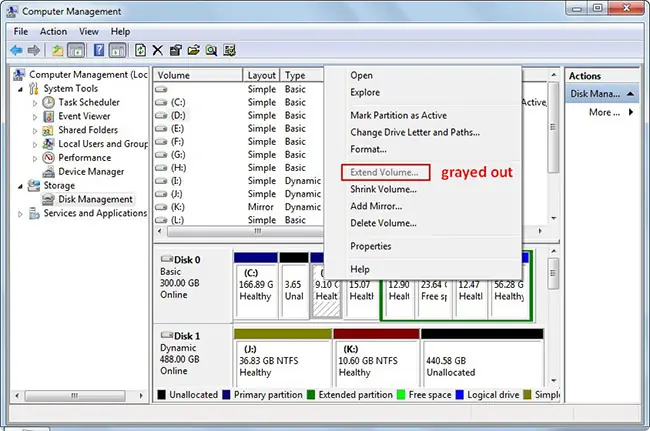Click the Refresh toolbar icon

(x=140, y=51)
